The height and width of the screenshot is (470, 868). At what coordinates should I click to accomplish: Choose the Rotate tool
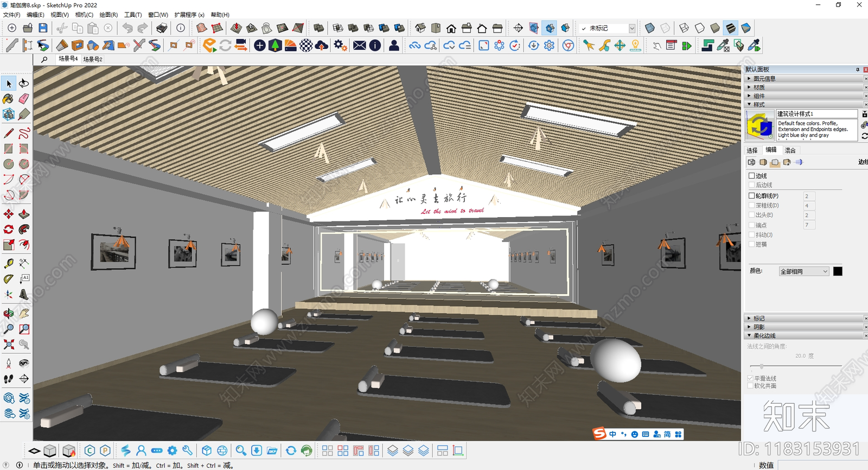point(9,230)
